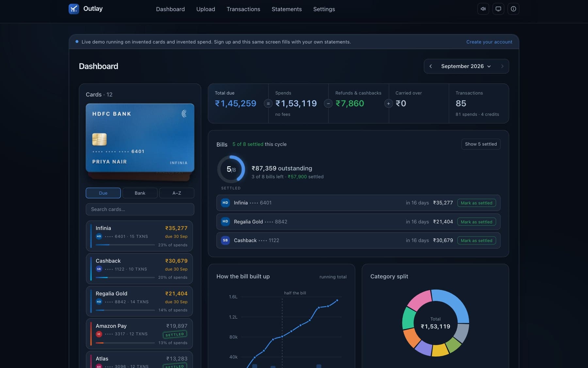Click SB badge in Cashback bill row
Image resolution: width=588 pixels, height=368 pixels.
point(225,240)
